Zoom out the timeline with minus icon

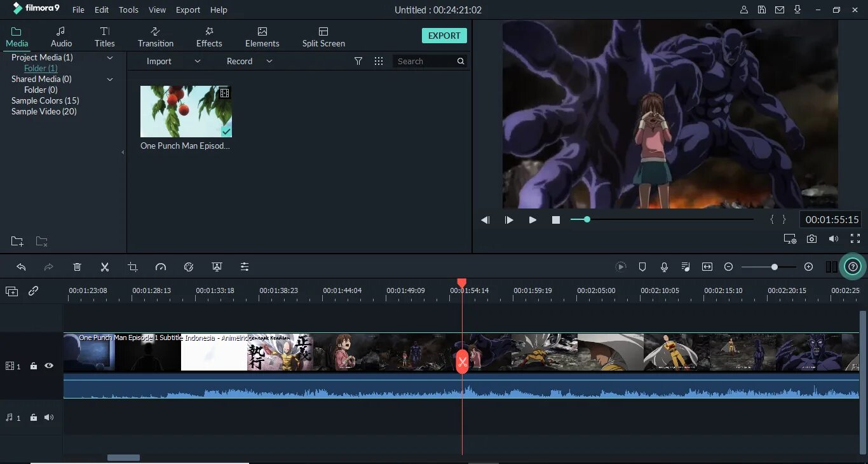tap(729, 267)
